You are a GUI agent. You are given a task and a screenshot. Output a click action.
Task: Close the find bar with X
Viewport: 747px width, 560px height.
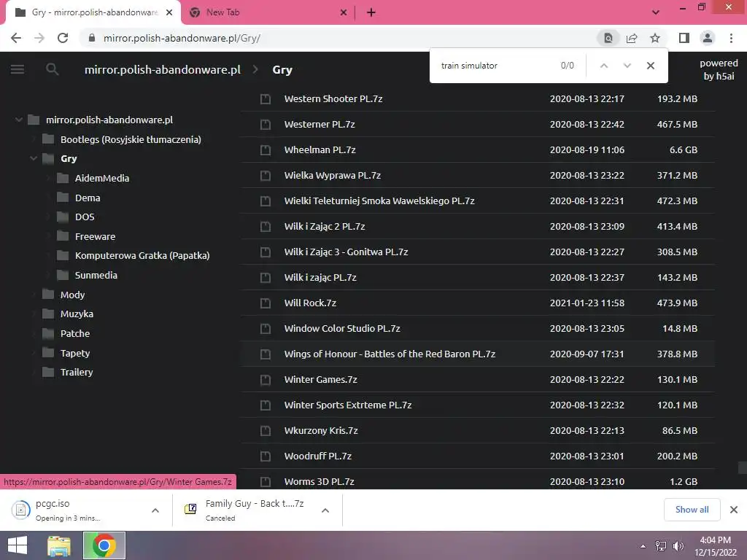pos(651,66)
